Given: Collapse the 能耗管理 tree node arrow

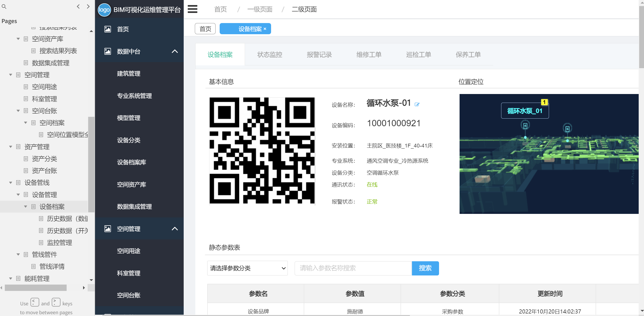Looking at the screenshot, I should point(11,278).
